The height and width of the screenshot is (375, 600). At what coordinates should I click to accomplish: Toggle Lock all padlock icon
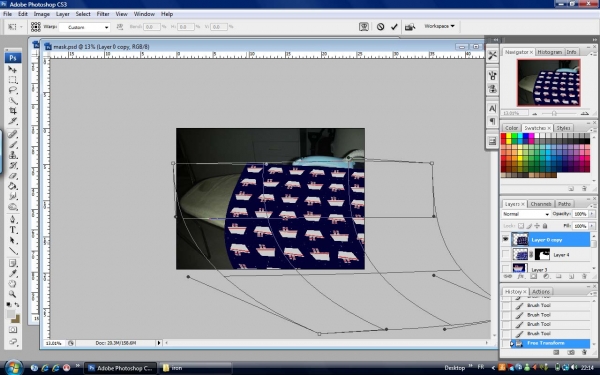[545, 226]
